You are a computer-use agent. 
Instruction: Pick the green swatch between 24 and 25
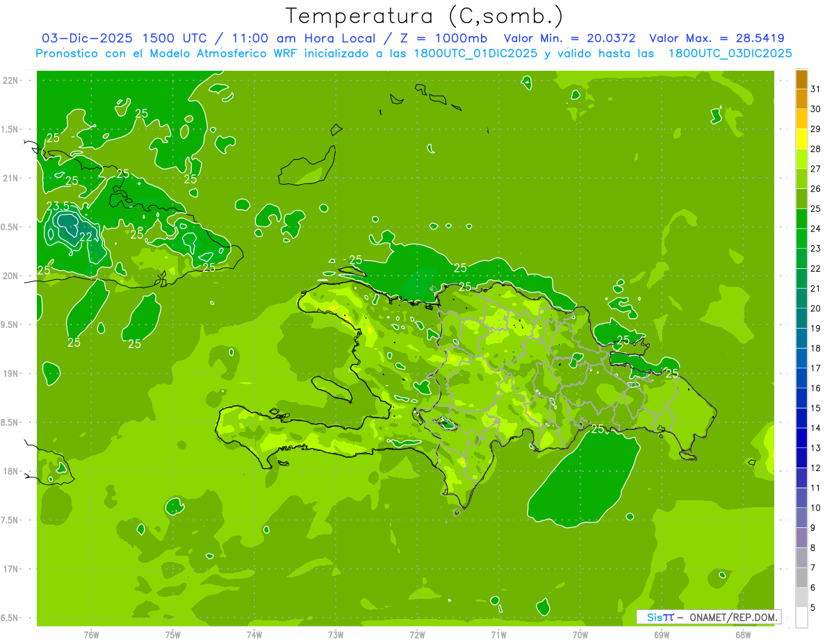click(x=801, y=219)
